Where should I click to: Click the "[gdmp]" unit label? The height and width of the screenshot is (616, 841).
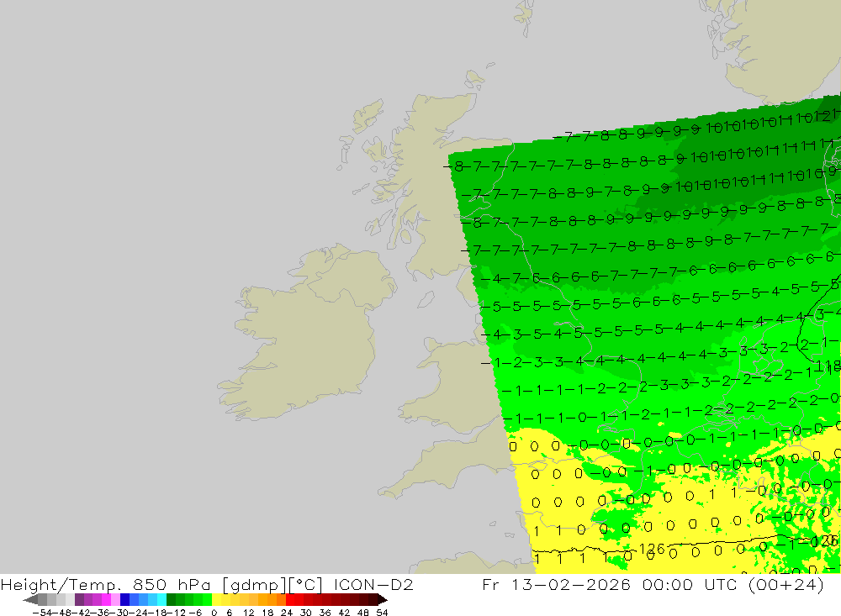254,585
